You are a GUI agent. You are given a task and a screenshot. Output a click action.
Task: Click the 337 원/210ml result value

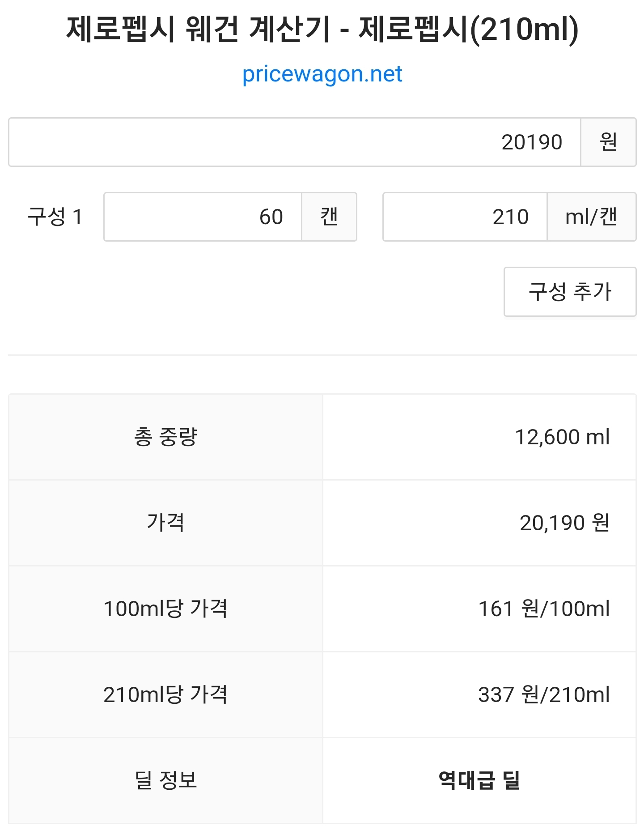(544, 695)
